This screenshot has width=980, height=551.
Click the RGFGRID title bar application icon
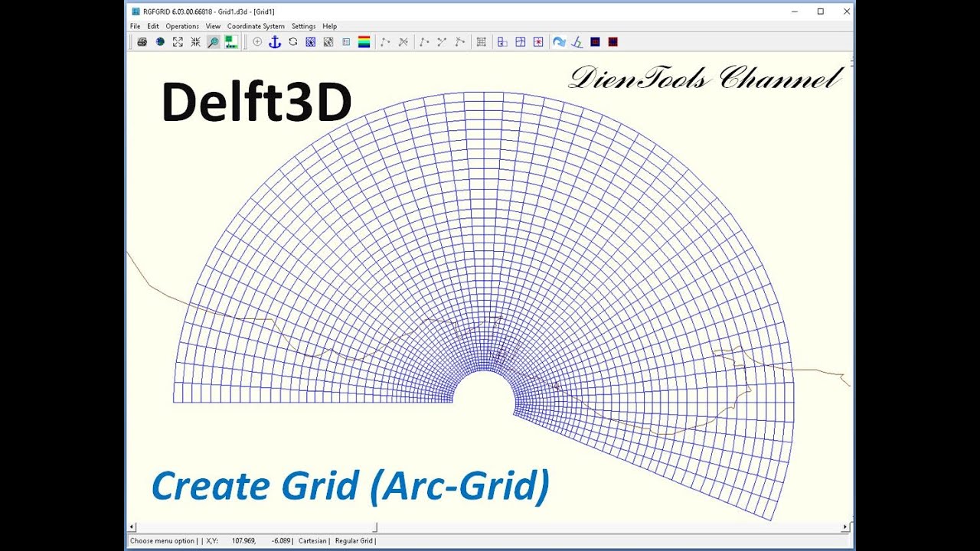click(x=136, y=11)
